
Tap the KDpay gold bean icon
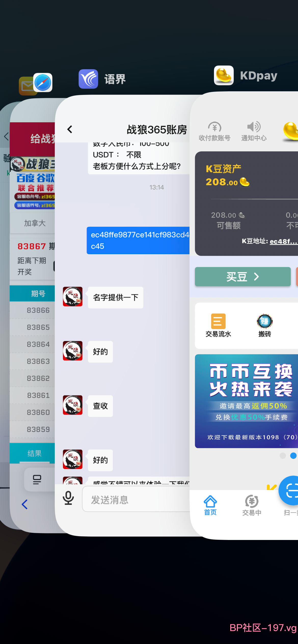coord(224,75)
